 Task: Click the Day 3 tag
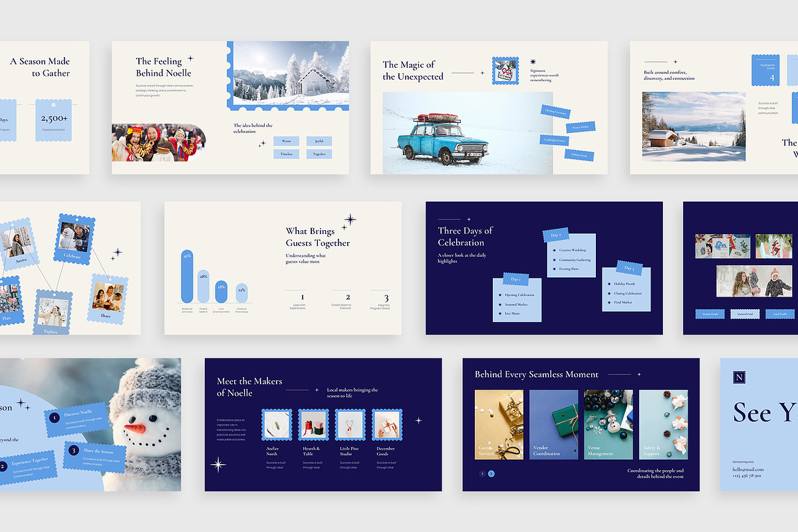coord(629,269)
